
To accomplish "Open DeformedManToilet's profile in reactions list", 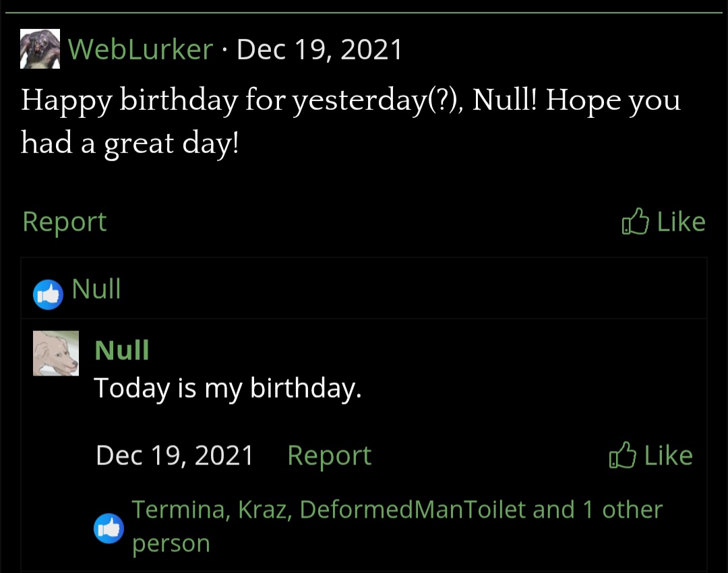I will (x=413, y=510).
